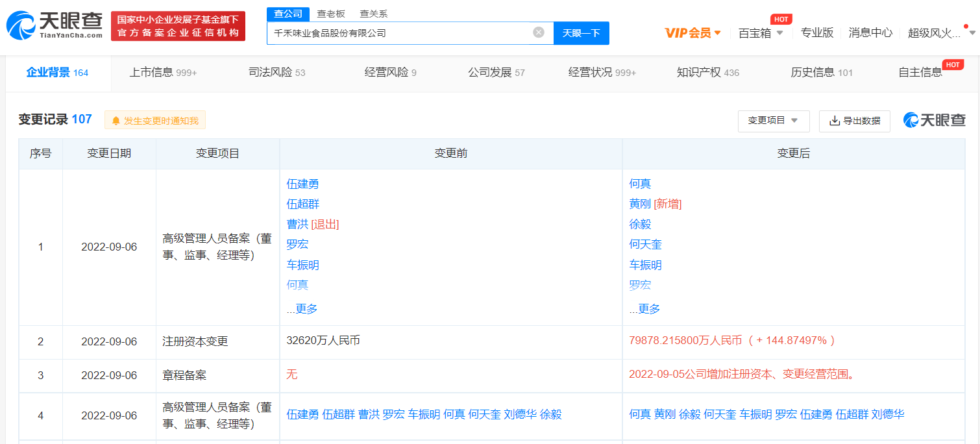Image resolution: width=980 pixels, height=444 pixels.
Task: Open the 经营状况 tab
Action: (x=602, y=73)
